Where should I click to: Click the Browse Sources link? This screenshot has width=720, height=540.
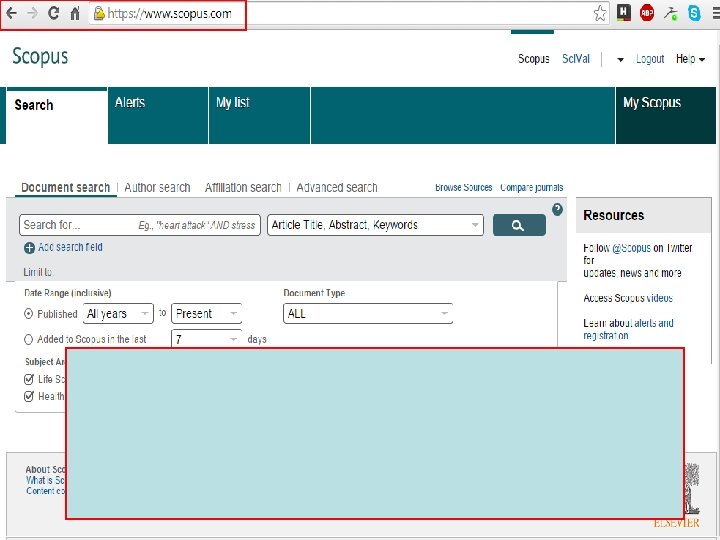[463, 187]
